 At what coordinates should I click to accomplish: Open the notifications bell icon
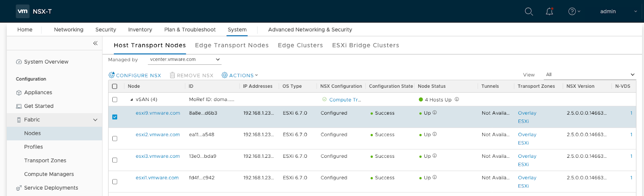click(x=549, y=12)
